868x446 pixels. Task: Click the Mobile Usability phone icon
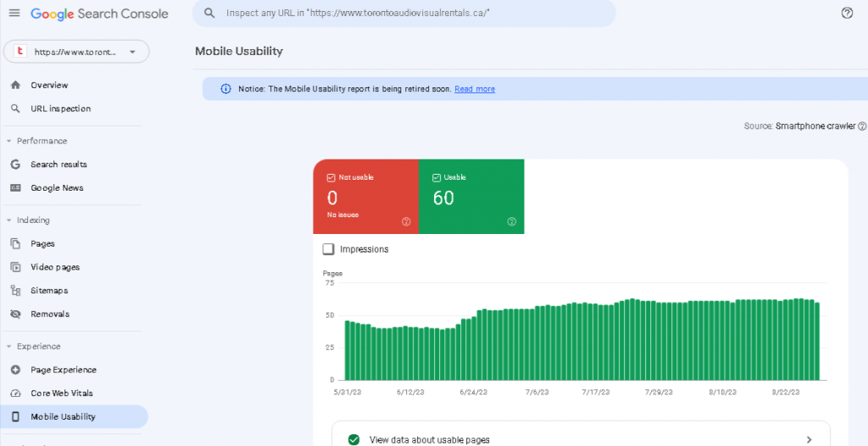point(15,416)
